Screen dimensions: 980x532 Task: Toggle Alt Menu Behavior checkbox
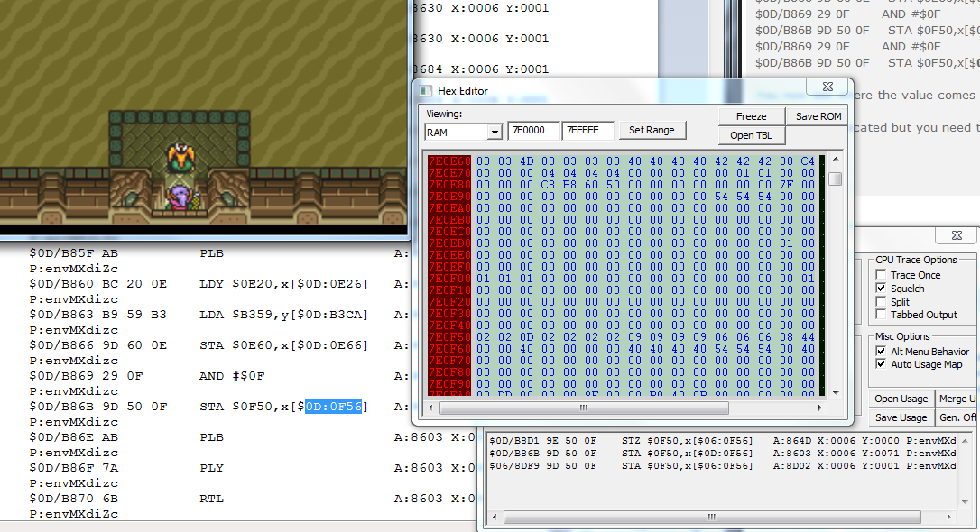click(x=881, y=352)
